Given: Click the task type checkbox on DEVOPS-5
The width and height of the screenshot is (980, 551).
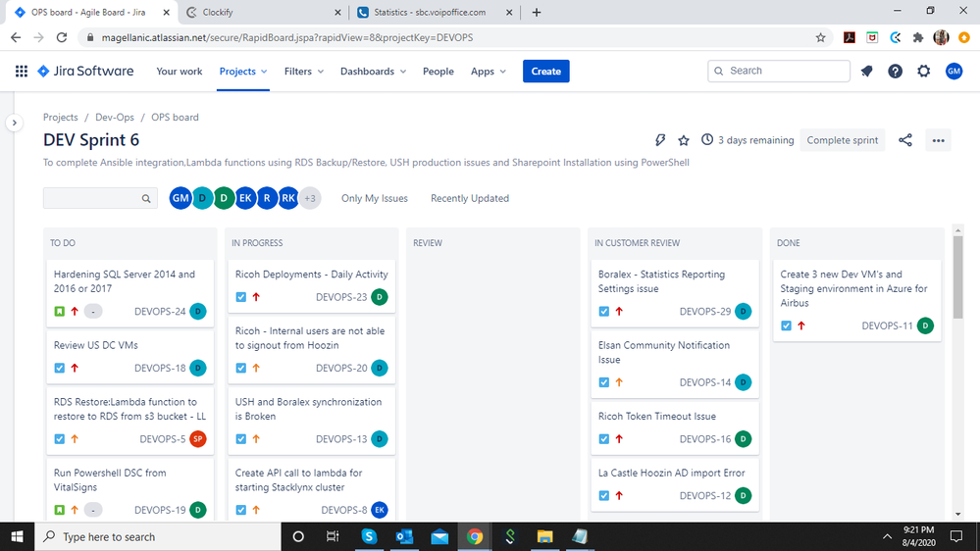Looking at the screenshot, I should point(60,439).
